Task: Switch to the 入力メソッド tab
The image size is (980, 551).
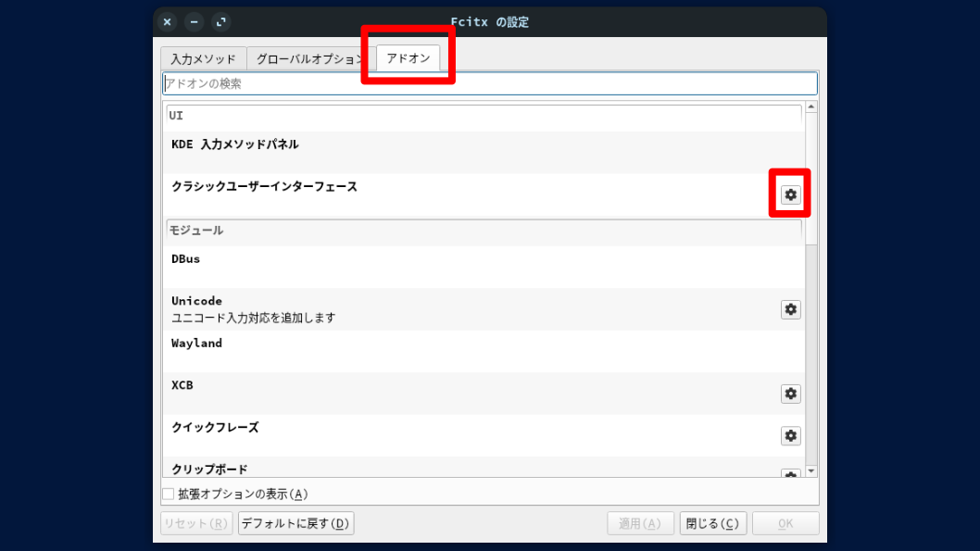Action: click(204, 58)
